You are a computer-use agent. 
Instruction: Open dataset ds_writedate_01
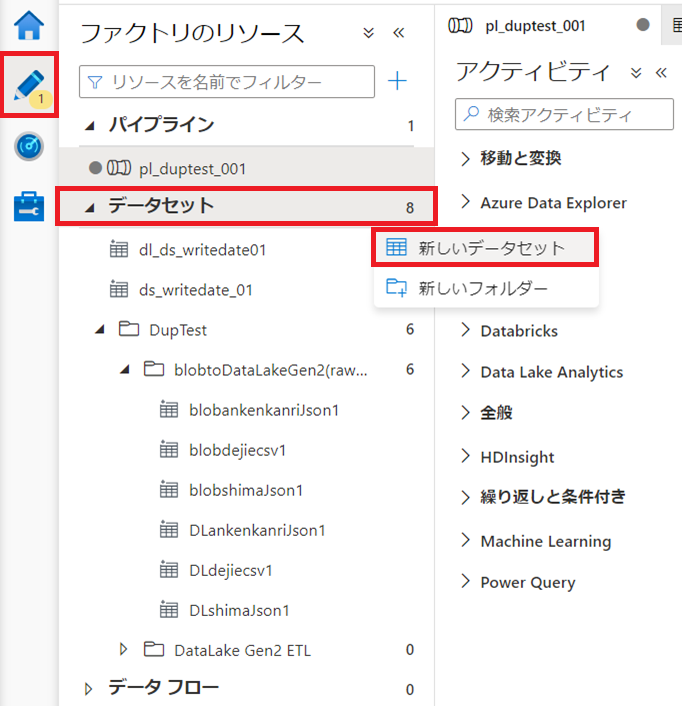pos(196,290)
